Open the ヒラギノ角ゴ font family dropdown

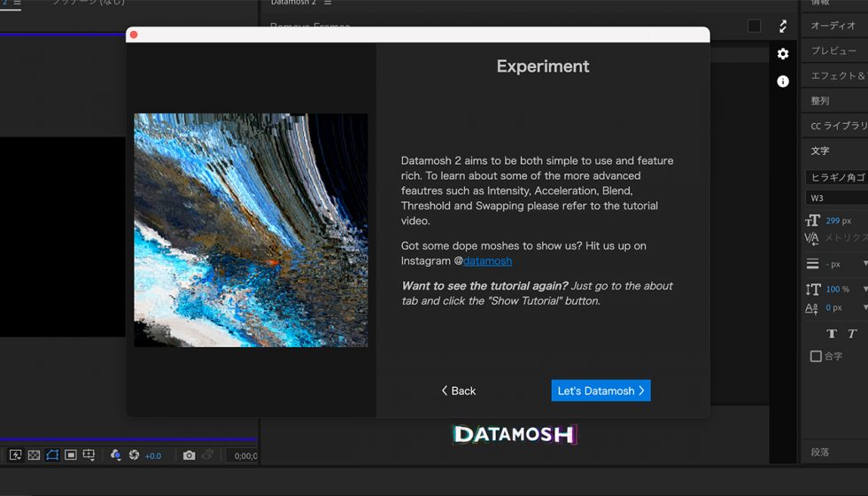tap(836, 177)
